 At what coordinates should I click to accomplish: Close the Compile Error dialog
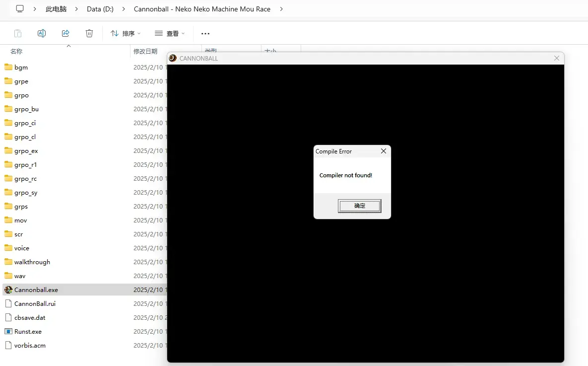(x=383, y=151)
